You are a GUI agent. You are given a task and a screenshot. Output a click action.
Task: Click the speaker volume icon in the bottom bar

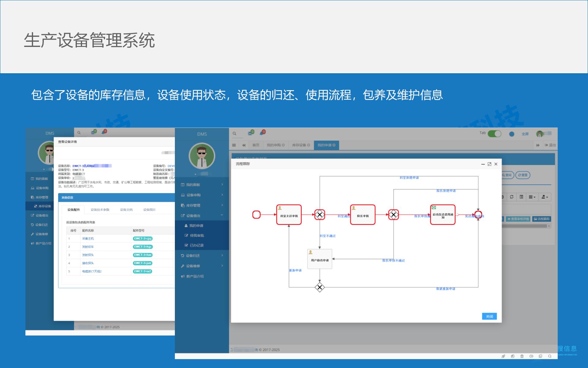[531, 356]
